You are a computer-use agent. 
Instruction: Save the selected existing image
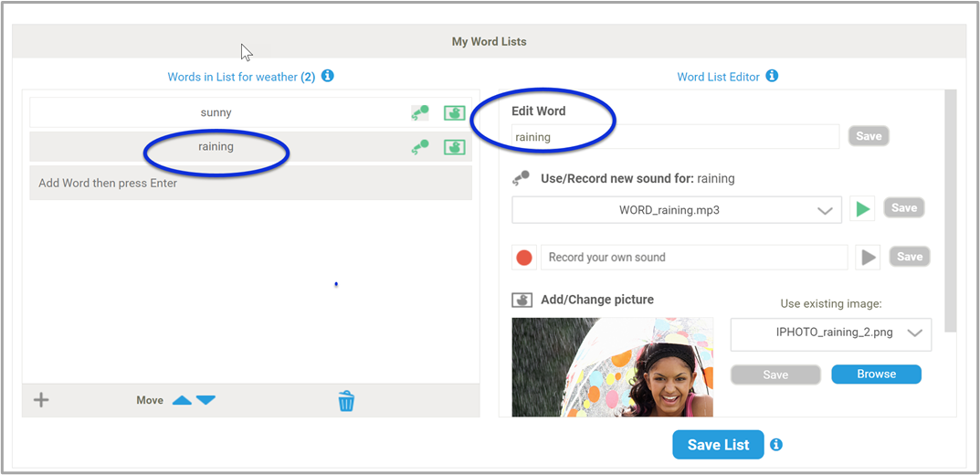coord(775,375)
